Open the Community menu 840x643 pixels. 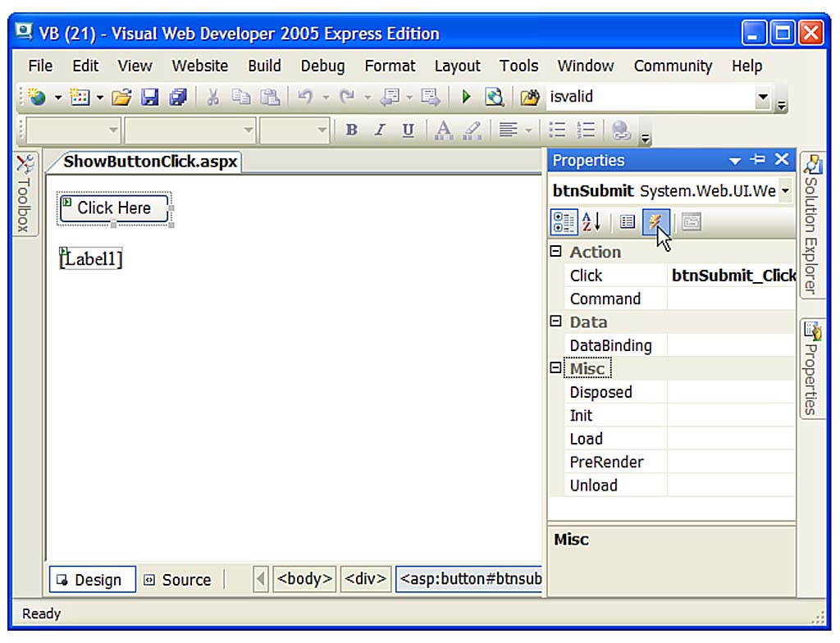coord(673,66)
